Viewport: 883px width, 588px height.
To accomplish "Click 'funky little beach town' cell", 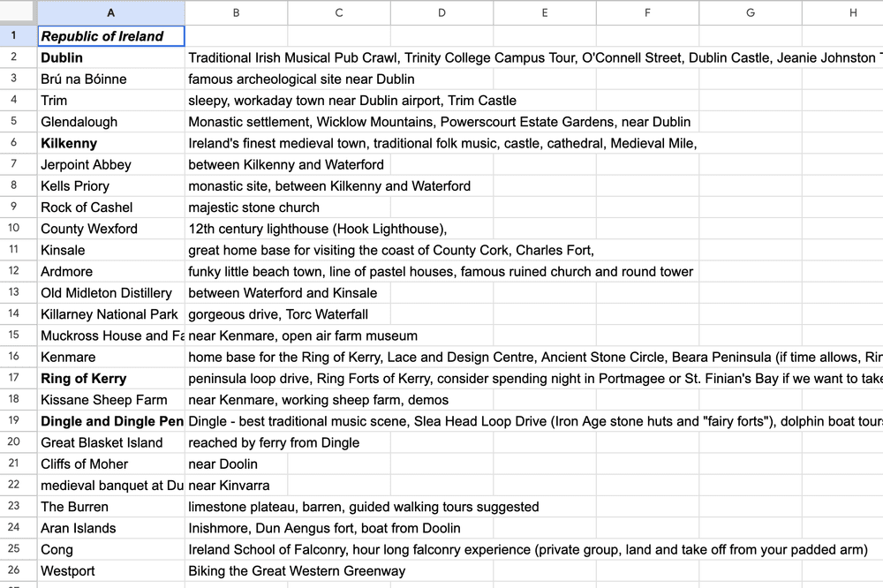I will pyautogui.click(x=236, y=271).
